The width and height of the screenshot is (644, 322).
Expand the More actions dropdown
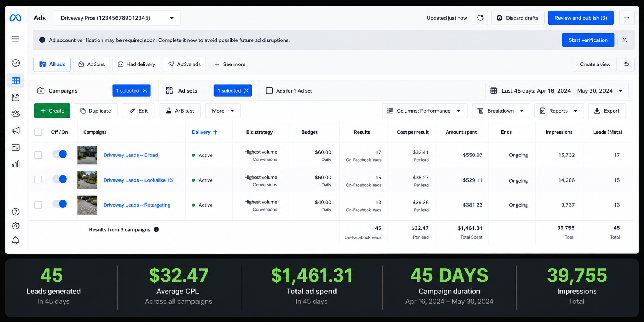(x=223, y=111)
